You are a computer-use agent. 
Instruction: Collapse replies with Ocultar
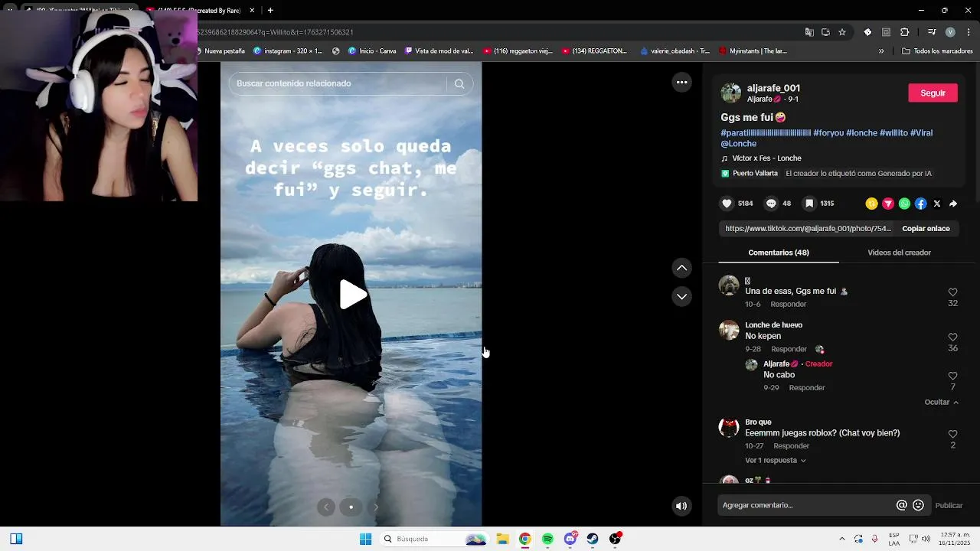(941, 403)
